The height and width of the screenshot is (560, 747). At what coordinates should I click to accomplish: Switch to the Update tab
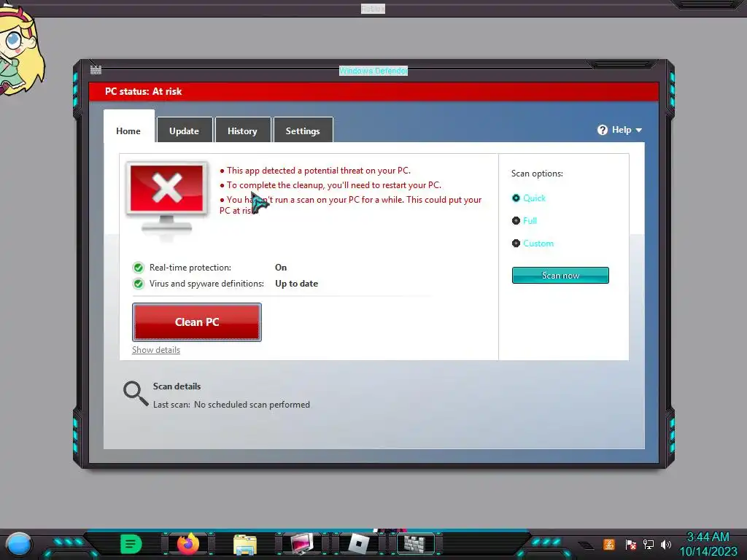click(185, 130)
